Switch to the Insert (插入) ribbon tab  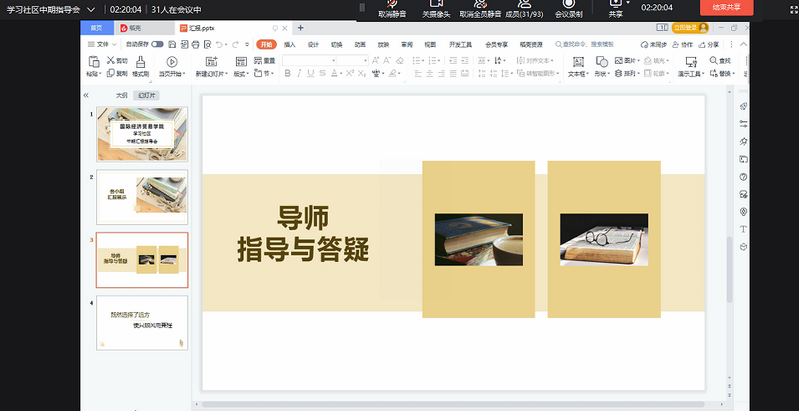tap(289, 45)
